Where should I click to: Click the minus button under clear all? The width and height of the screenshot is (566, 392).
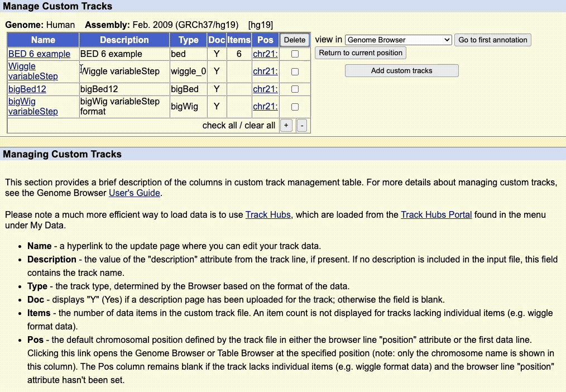click(301, 126)
